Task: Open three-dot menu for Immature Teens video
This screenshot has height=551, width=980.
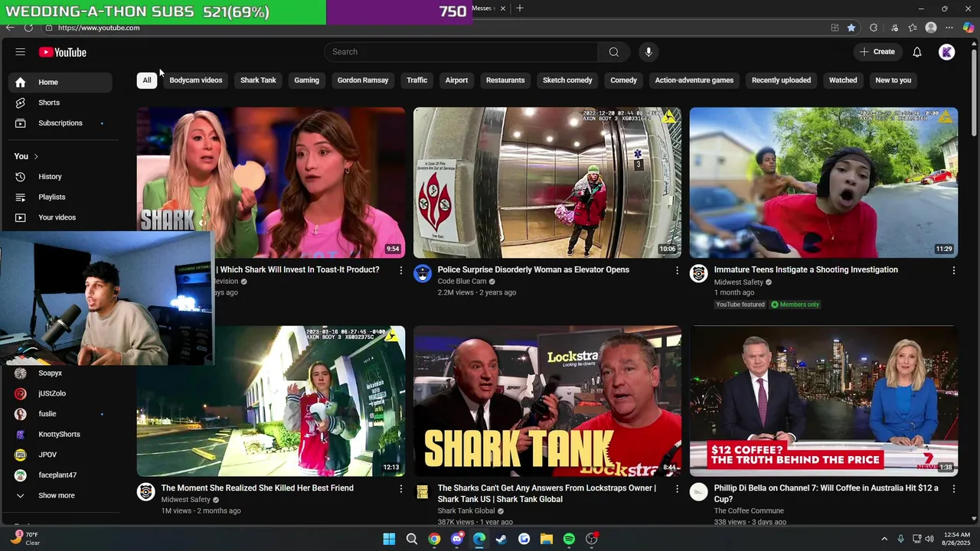Action: (953, 270)
